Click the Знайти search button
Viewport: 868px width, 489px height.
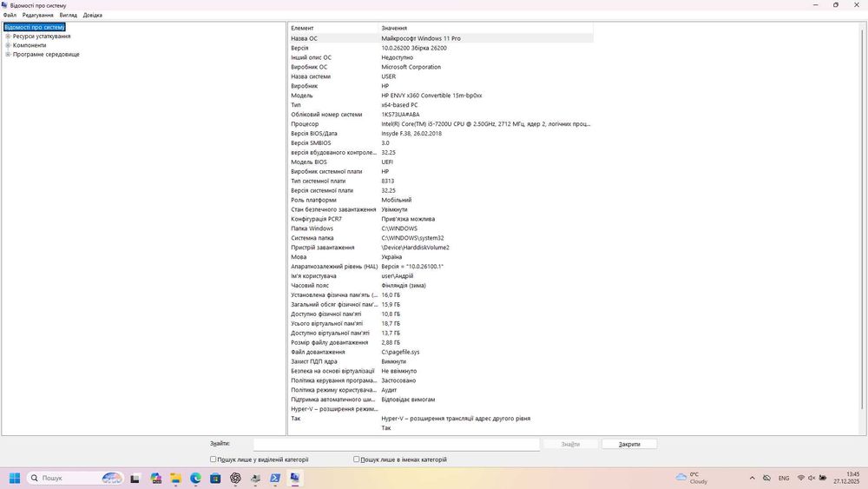[x=571, y=444]
